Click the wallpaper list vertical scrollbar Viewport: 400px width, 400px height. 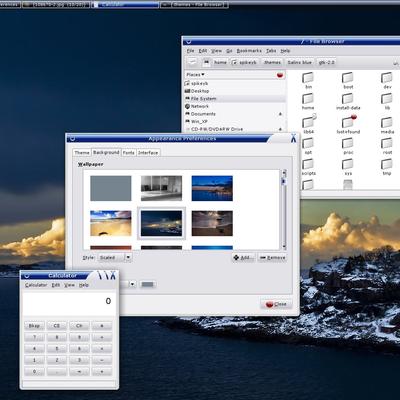[x=284, y=210]
